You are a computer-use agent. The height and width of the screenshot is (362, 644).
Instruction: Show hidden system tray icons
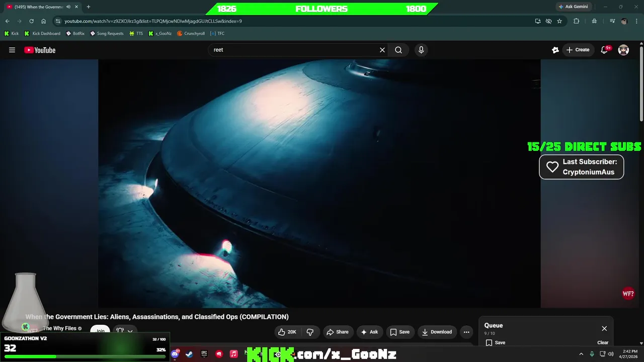[x=581, y=354]
